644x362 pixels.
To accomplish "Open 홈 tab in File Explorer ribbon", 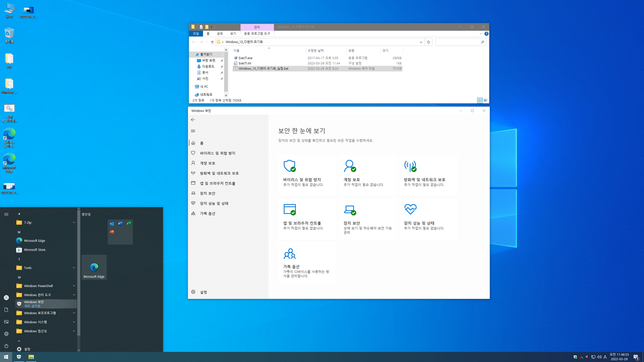I will 208,33.
